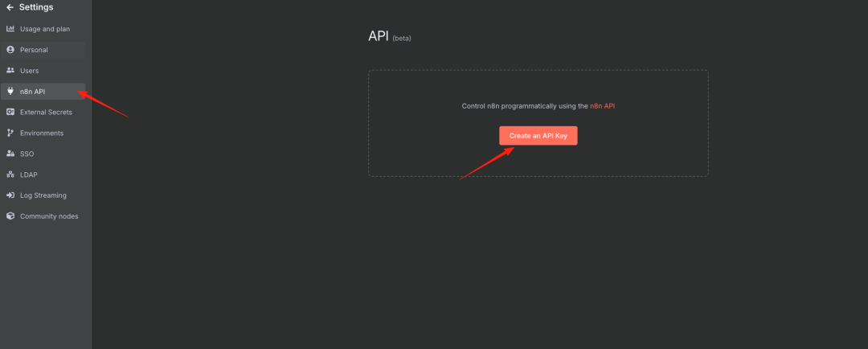The height and width of the screenshot is (349, 868).
Task: Click the back arrow beside Settings
Action: [10, 7]
